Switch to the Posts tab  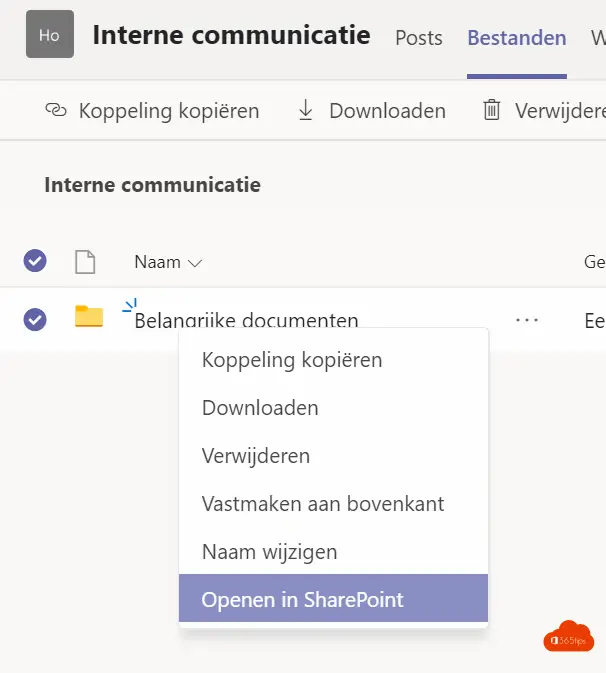click(x=418, y=38)
